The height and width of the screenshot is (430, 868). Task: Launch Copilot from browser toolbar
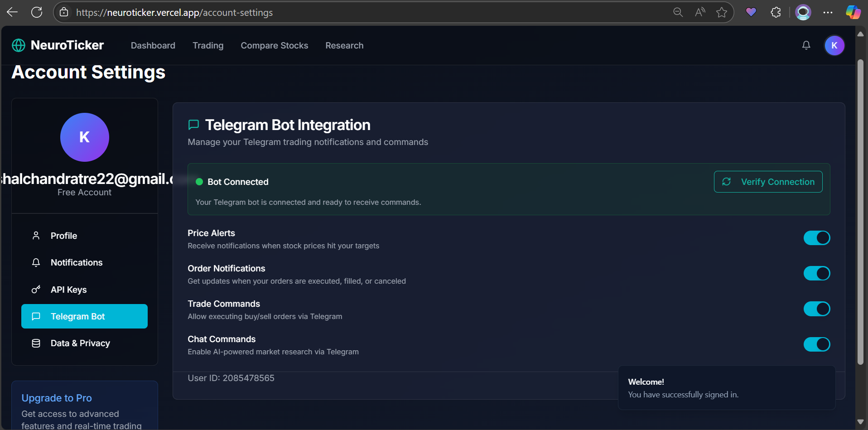(853, 12)
